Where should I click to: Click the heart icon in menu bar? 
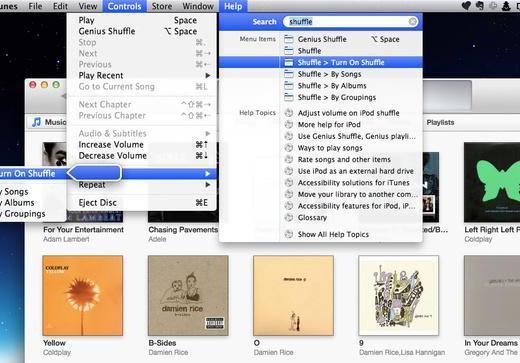pos(466,6)
